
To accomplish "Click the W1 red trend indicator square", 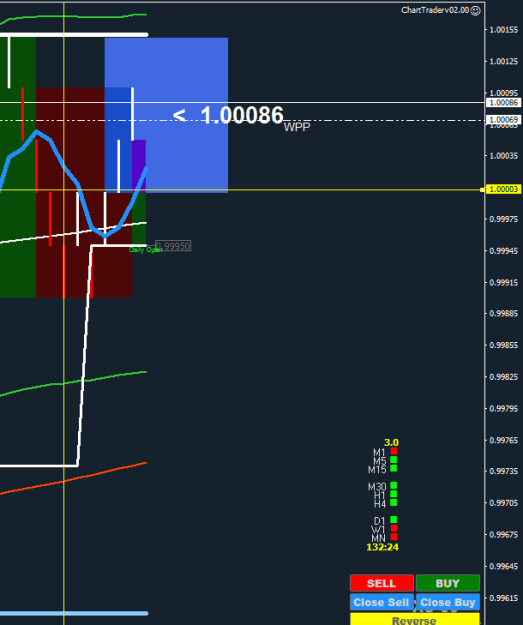I will [394, 528].
